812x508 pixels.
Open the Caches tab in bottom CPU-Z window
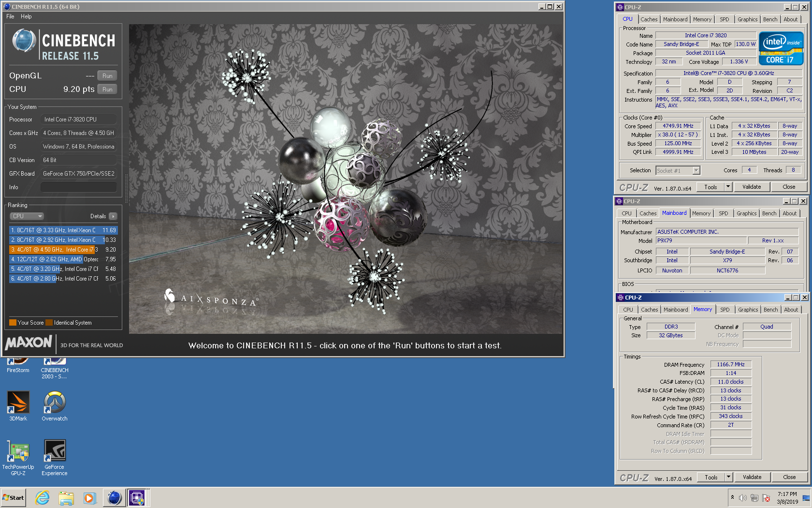(x=649, y=310)
